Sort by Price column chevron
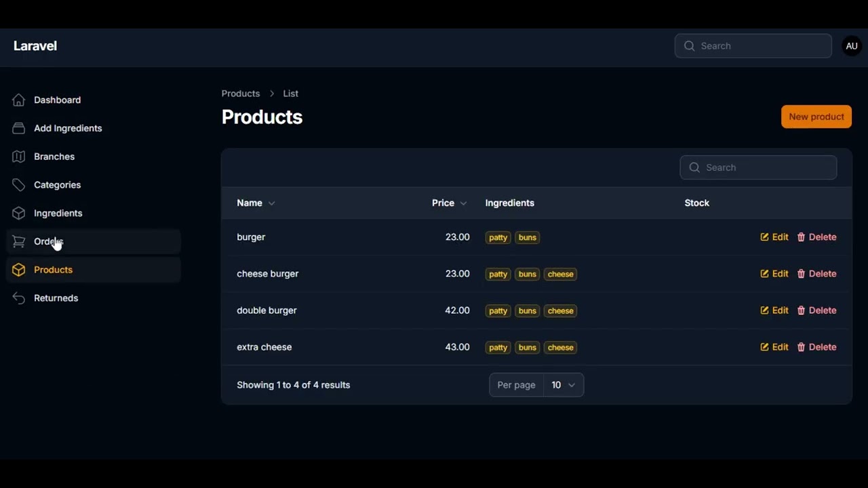 pos(463,203)
